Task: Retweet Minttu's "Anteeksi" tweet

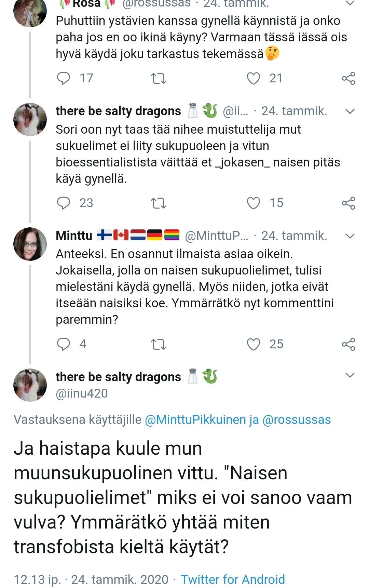Action: [x=159, y=344]
